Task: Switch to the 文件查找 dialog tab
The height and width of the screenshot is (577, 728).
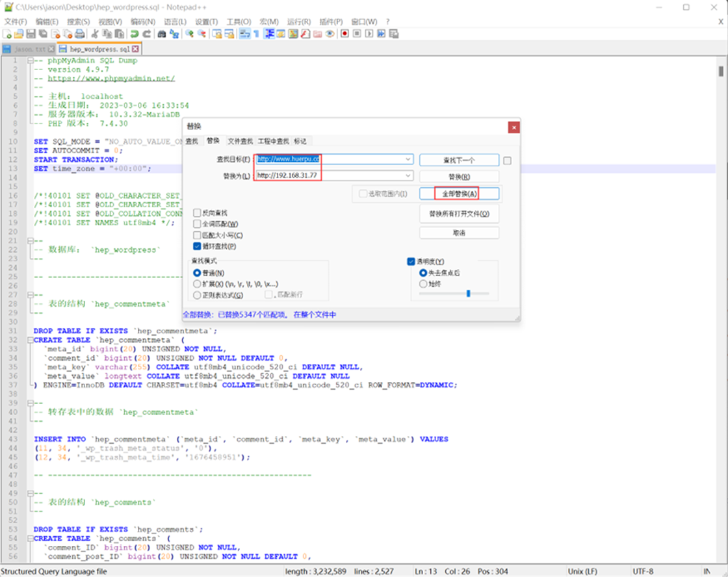Action: click(240, 141)
